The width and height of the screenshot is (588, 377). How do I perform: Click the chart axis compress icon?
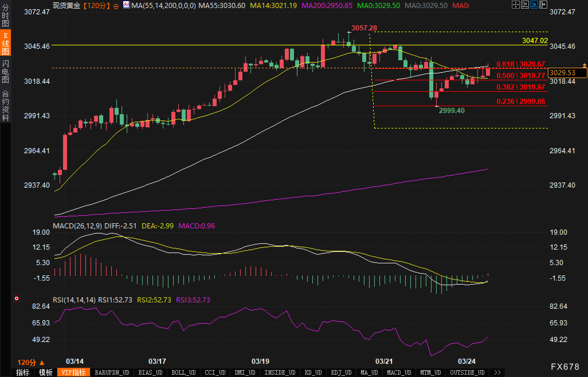click(x=525, y=5)
